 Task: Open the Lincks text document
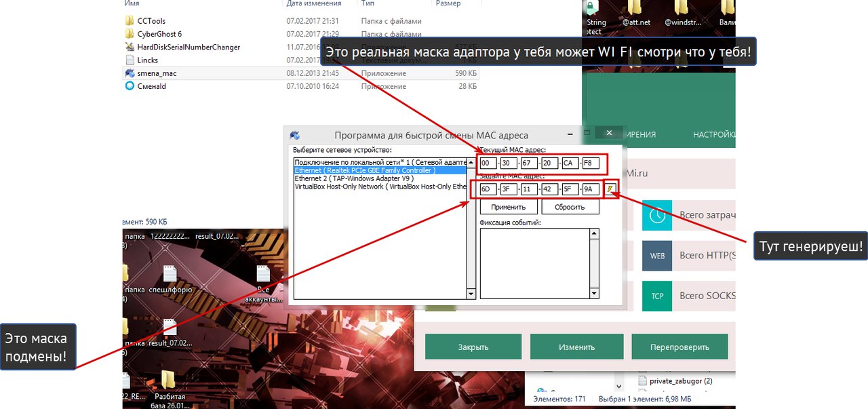tap(147, 60)
